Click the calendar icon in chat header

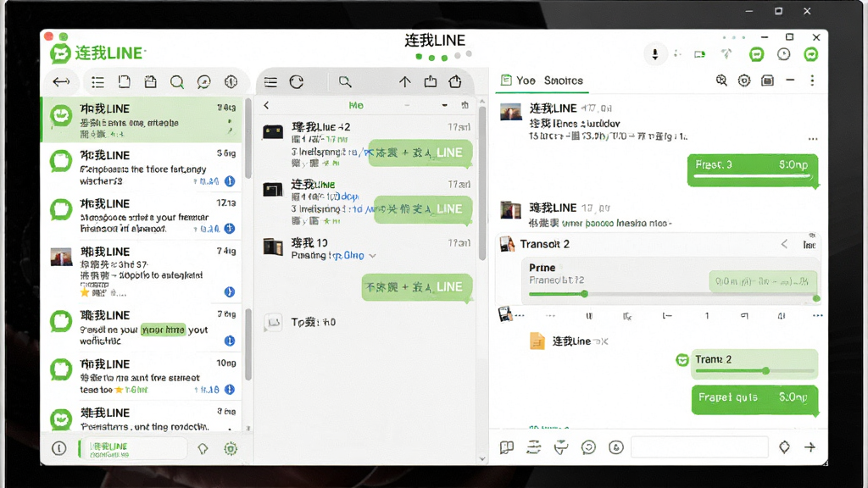pos(767,80)
